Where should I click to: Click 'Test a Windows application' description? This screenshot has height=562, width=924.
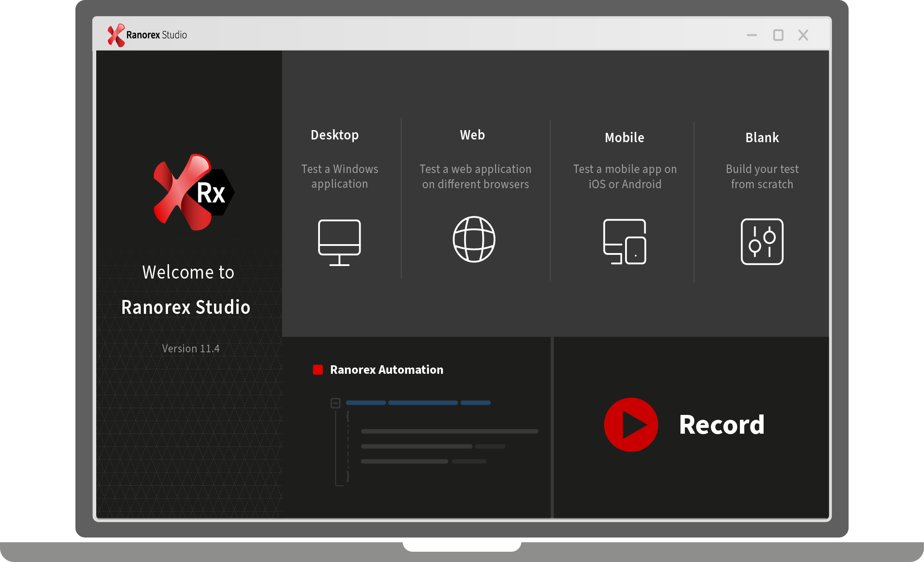coord(340,177)
